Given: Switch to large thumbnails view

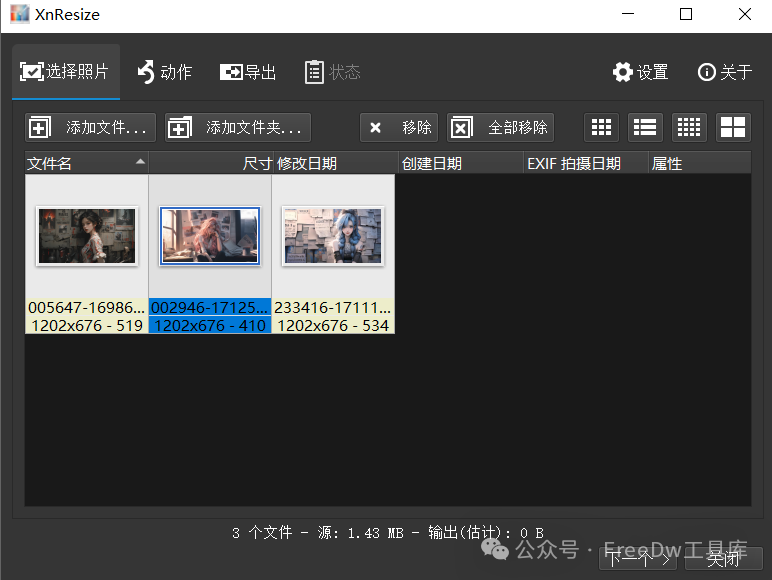Looking at the screenshot, I should pos(733,128).
